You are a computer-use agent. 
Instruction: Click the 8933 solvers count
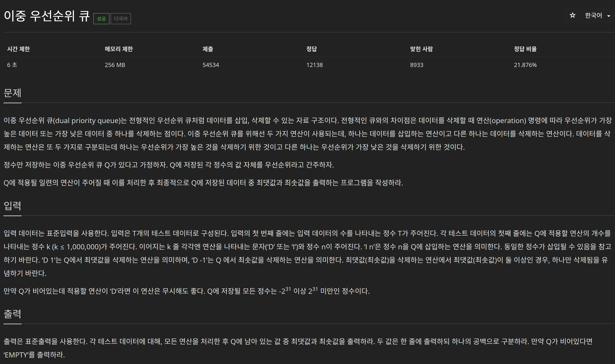point(417,65)
